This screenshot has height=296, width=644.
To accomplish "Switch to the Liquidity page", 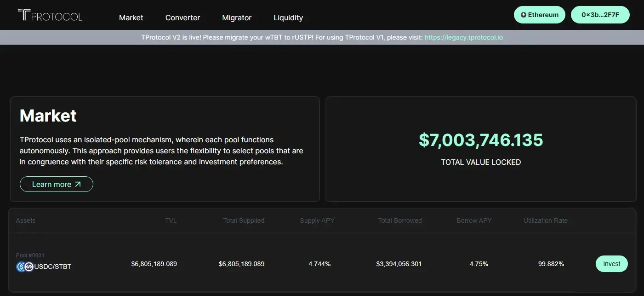I will (x=288, y=17).
